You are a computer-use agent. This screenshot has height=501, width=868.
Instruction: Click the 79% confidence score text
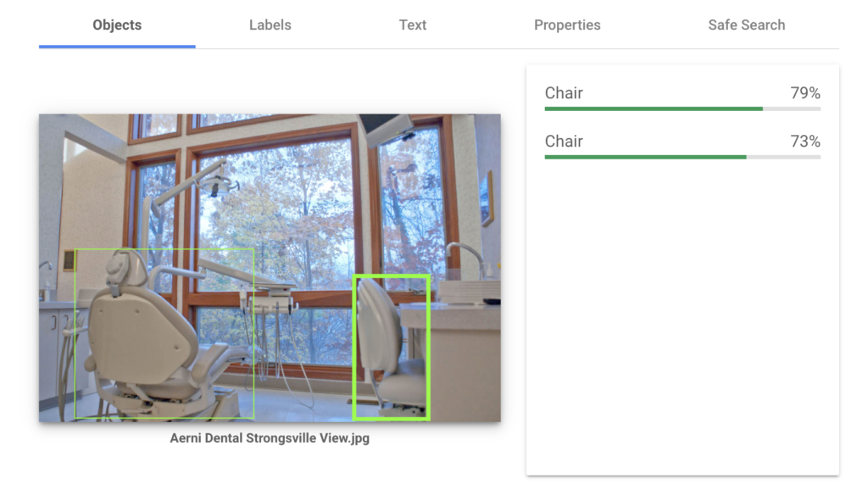804,93
